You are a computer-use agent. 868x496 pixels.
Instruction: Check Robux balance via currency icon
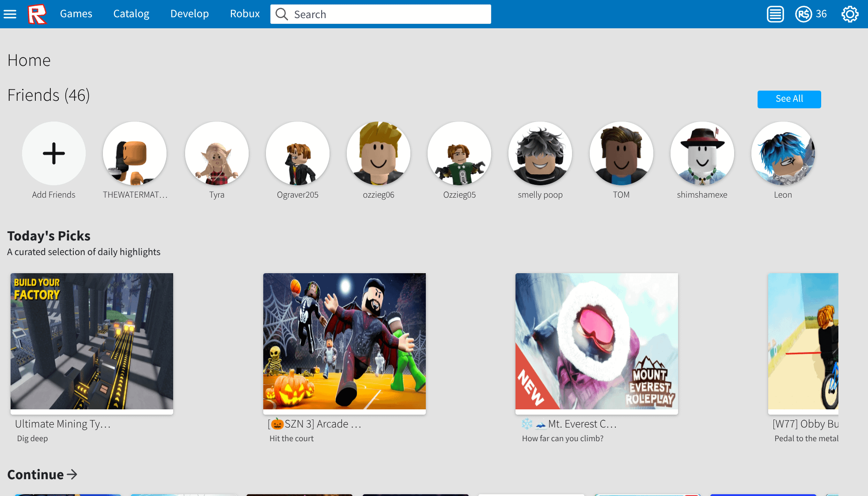[x=803, y=14]
